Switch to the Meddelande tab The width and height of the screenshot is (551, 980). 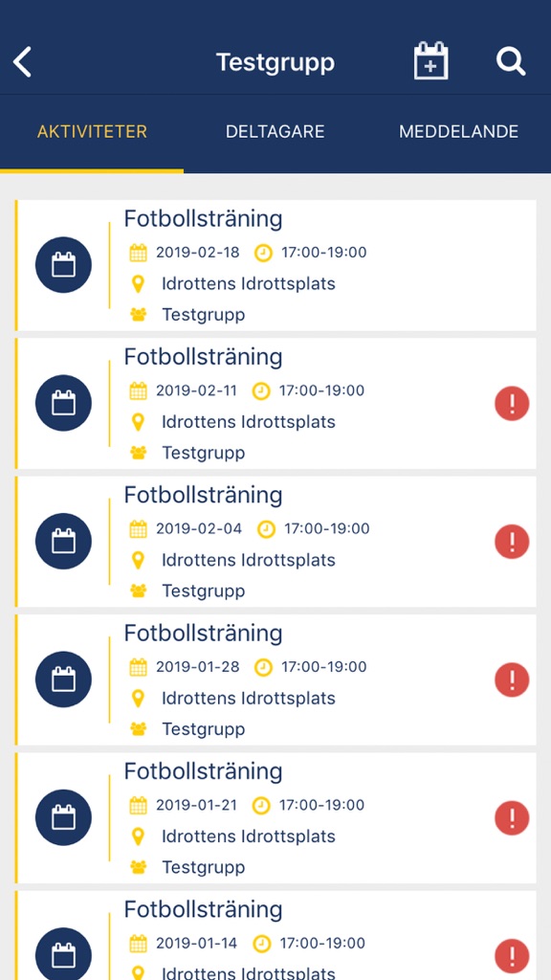click(458, 132)
